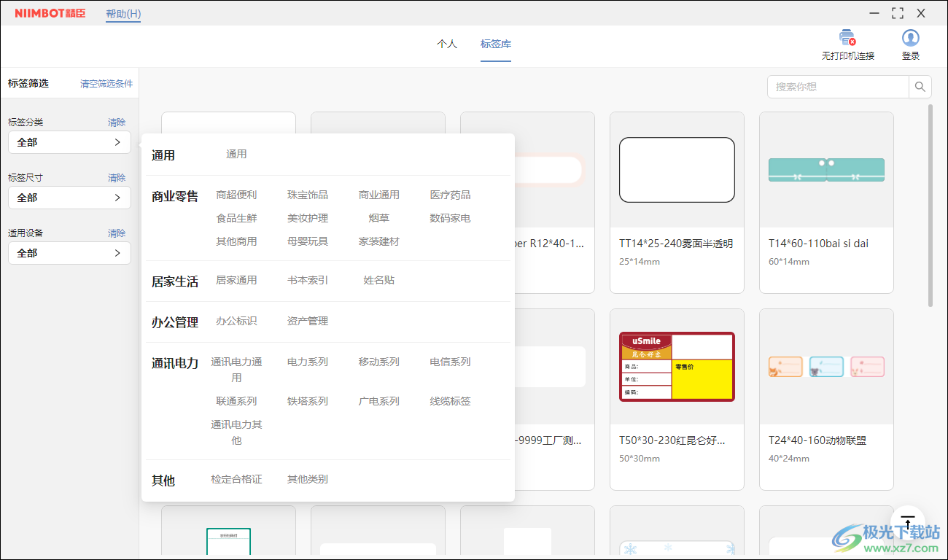Select 其他商用 category
This screenshot has height=560, width=948.
pyautogui.click(x=236, y=241)
